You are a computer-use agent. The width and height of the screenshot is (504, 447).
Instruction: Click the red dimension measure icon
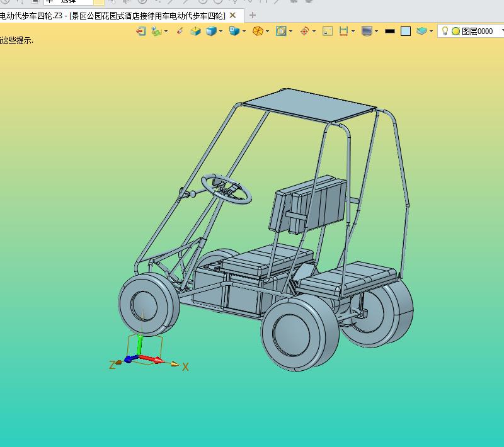coord(343,31)
